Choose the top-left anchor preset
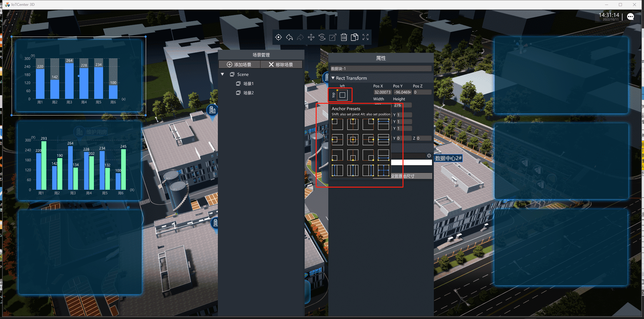Screen dimensions: 644x319 (337, 124)
